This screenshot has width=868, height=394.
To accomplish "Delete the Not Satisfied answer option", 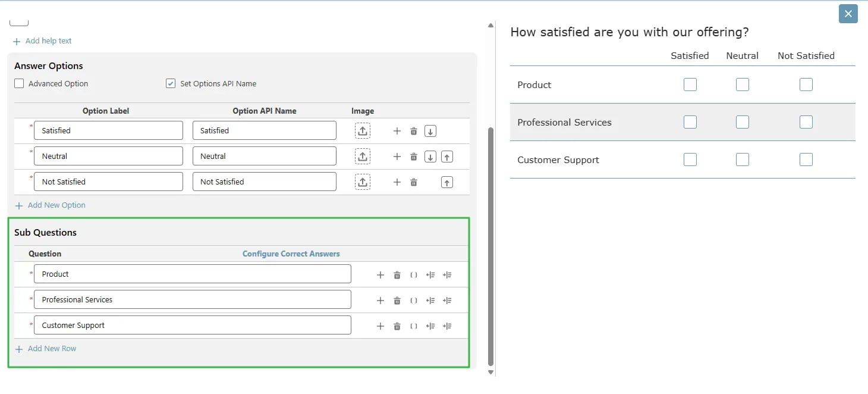I will click(414, 182).
